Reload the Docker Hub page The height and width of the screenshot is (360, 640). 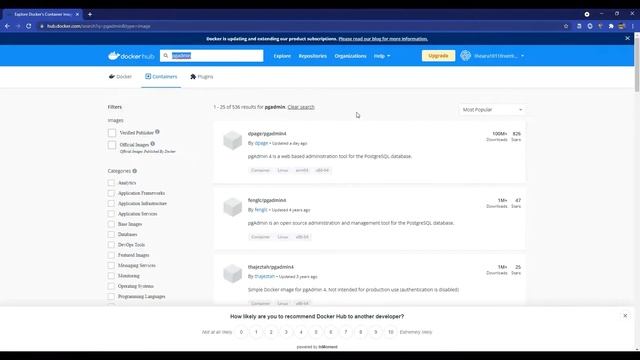[29, 26]
